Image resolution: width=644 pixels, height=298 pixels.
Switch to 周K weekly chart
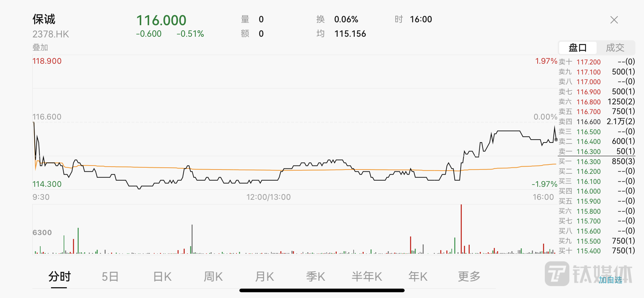point(213,276)
